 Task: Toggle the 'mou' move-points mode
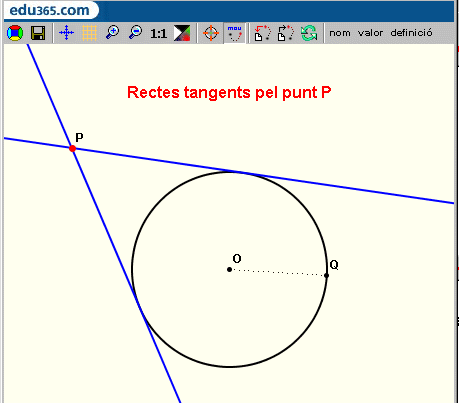[235, 33]
